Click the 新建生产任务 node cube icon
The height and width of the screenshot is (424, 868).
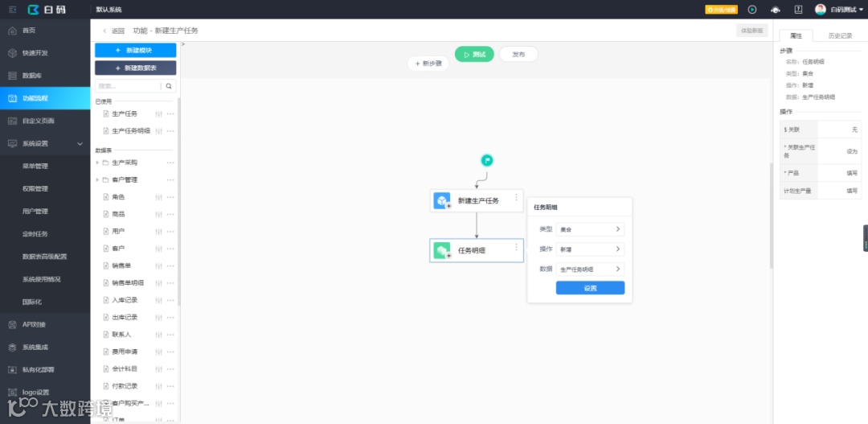(x=442, y=200)
